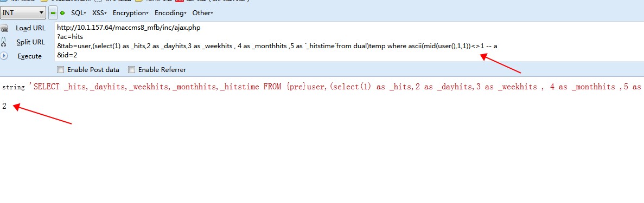
Task: Enable Referrer checkbox
Action: 132,70
